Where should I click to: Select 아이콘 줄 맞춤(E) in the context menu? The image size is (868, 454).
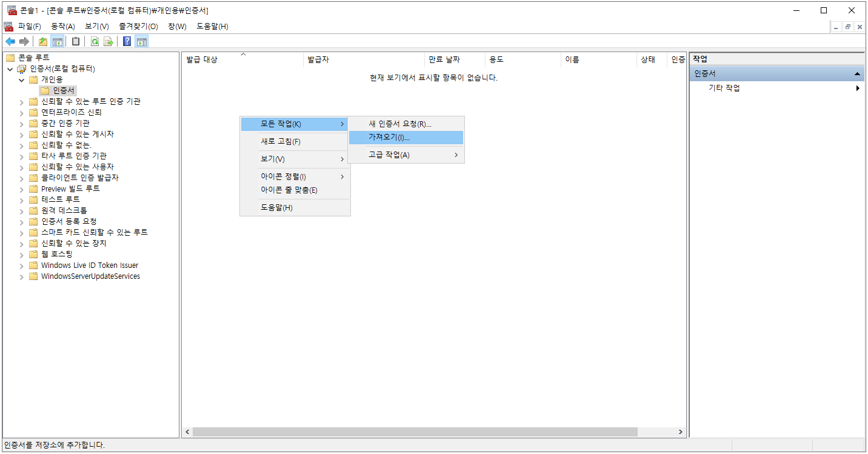[x=295, y=190]
